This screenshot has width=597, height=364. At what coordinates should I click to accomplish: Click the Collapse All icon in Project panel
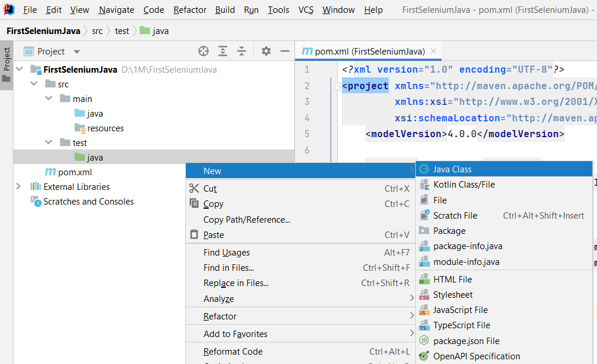pyautogui.click(x=242, y=51)
